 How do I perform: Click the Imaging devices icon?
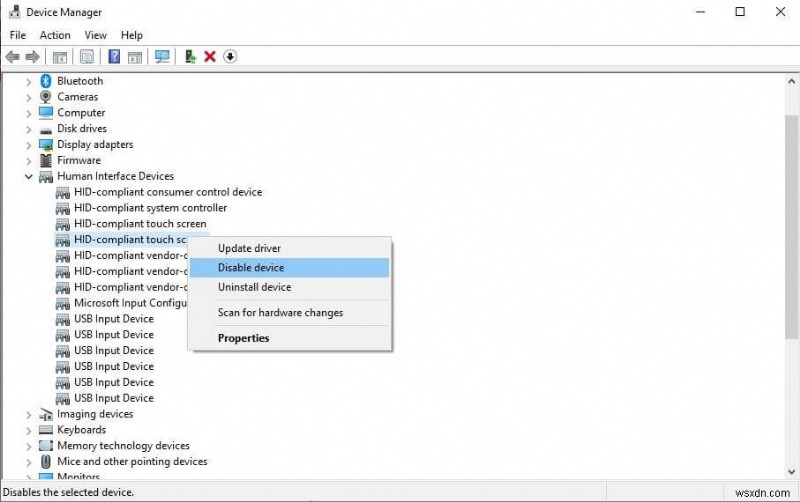coord(46,414)
